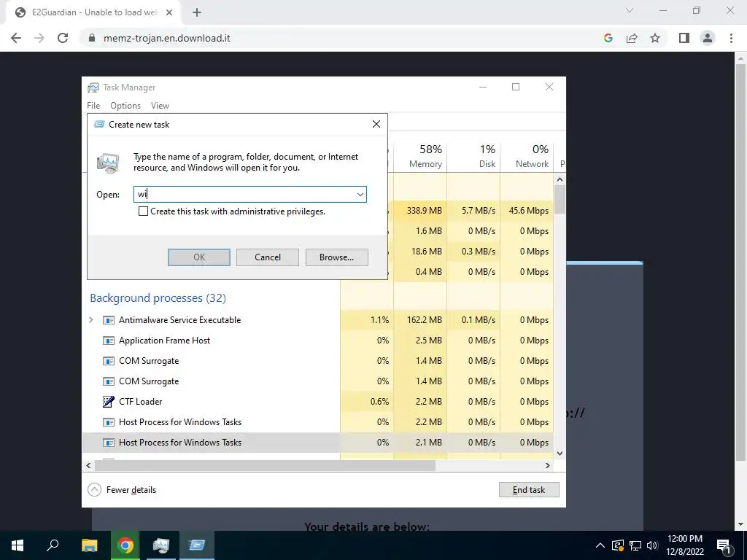Open the Chrome profile avatar
Screen dimensions: 747x560
708,38
